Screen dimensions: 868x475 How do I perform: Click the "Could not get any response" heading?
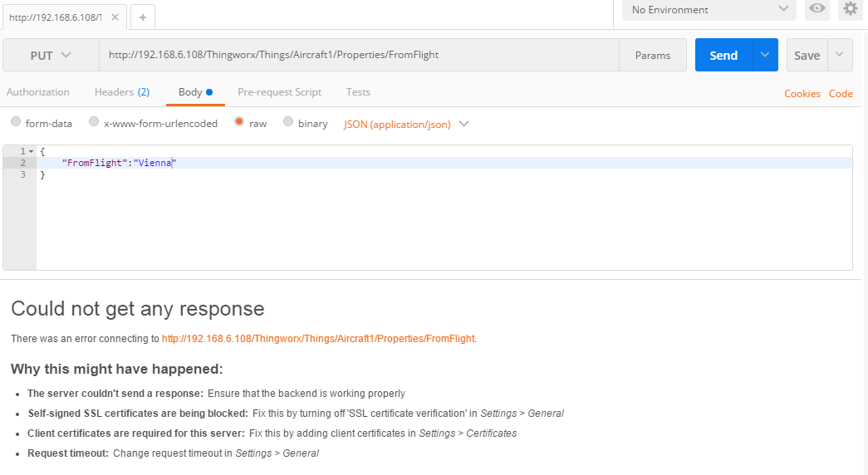point(138,308)
